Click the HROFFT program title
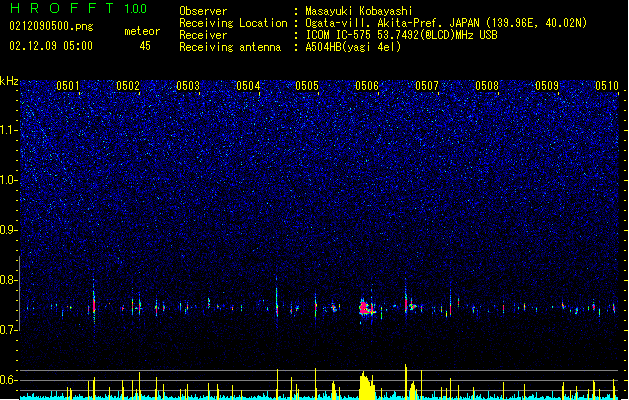This screenshot has width=629, height=400. 62,8
